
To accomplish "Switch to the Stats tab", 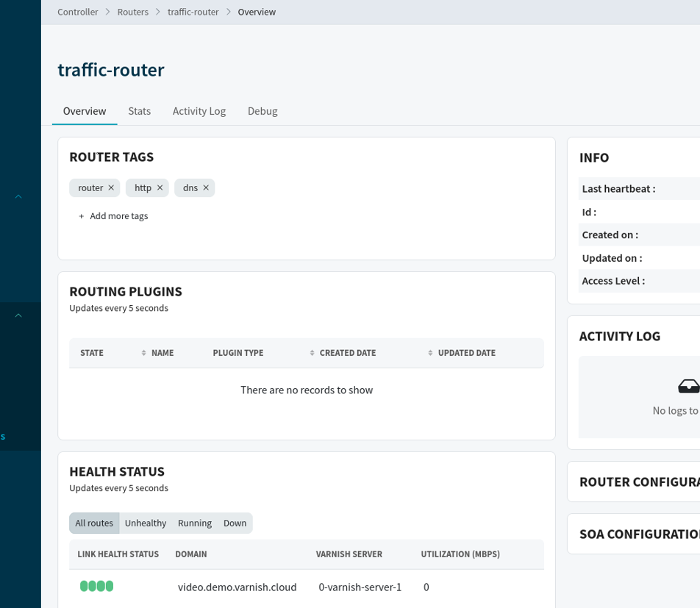I will point(139,111).
